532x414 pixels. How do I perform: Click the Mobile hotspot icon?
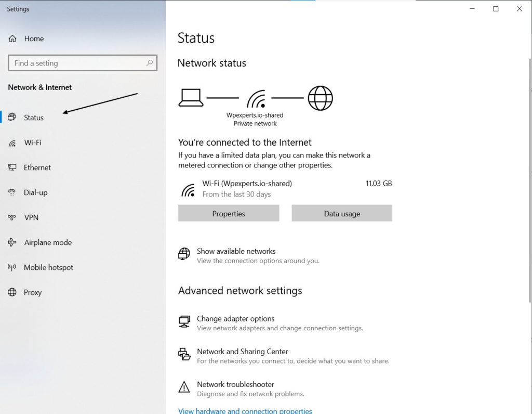(11, 267)
